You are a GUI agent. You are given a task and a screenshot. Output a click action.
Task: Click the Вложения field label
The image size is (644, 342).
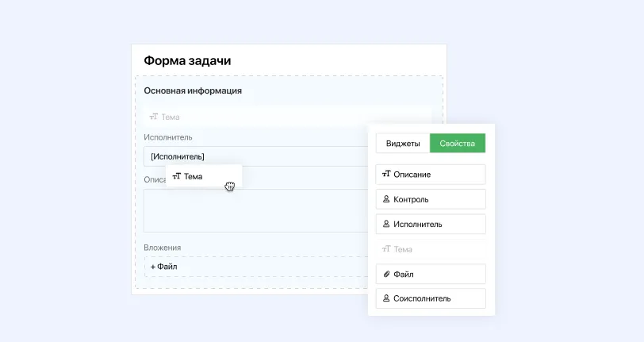click(163, 248)
